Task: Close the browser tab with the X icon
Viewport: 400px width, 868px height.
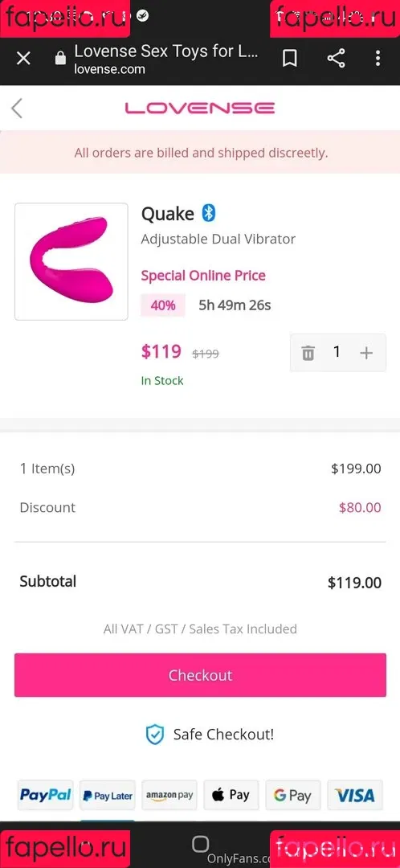Action: click(23, 58)
